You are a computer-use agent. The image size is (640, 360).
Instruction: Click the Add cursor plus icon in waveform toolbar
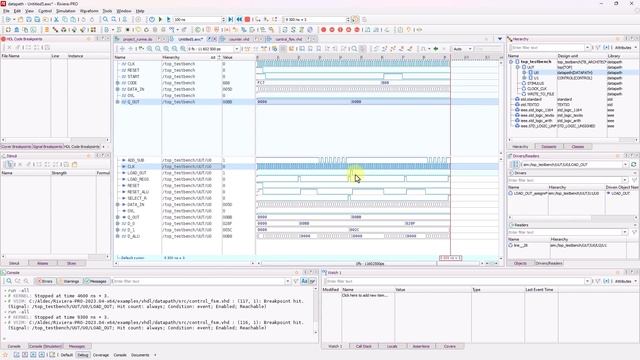(x=122, y=49)
